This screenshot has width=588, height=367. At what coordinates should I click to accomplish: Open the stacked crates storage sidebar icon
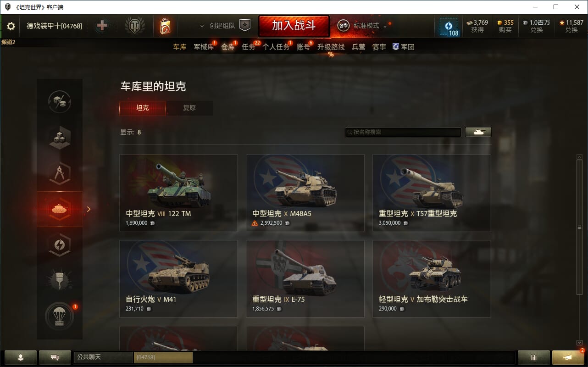60,138
